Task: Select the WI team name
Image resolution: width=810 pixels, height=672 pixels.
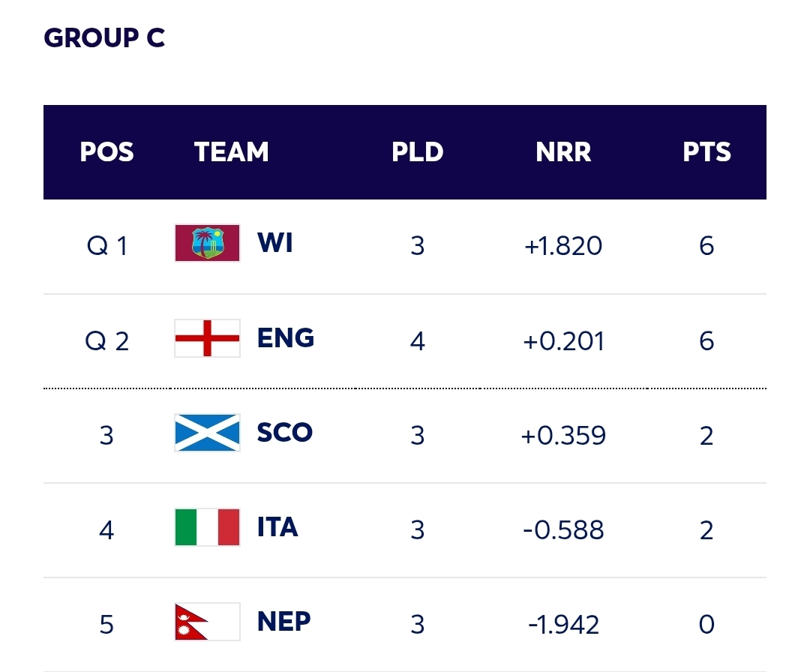Action: (275, 243)
